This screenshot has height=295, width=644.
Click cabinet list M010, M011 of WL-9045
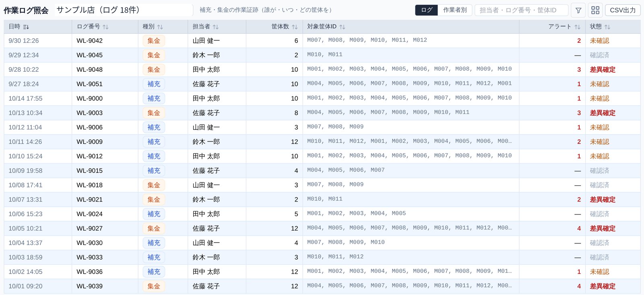tap(325, 55)
